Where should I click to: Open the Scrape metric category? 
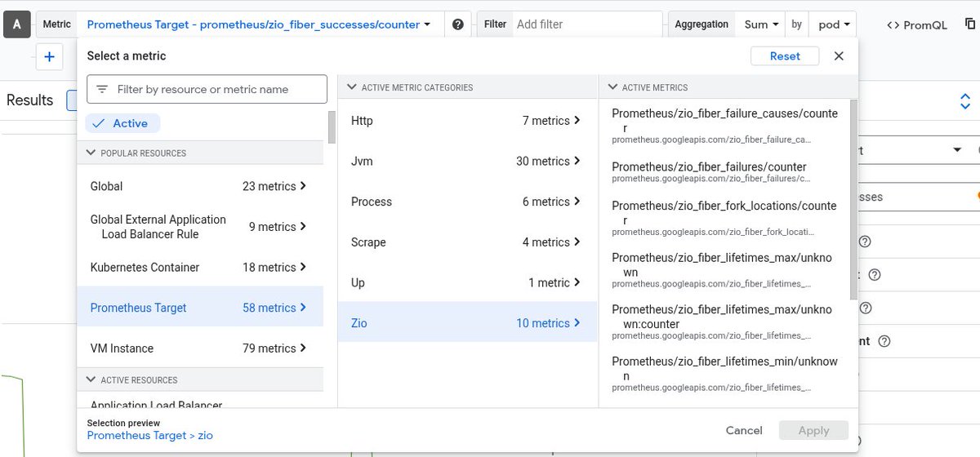point(468,242)
